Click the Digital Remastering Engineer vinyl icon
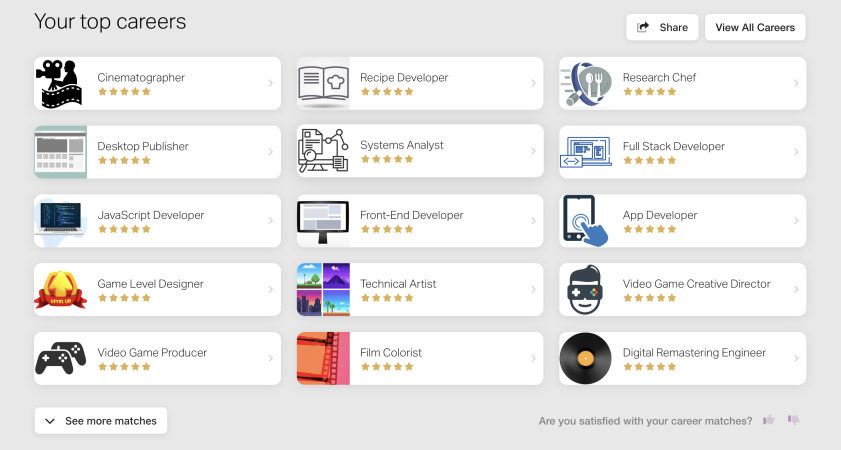Screen dimensions: 841x450 (x=585, y=358)
